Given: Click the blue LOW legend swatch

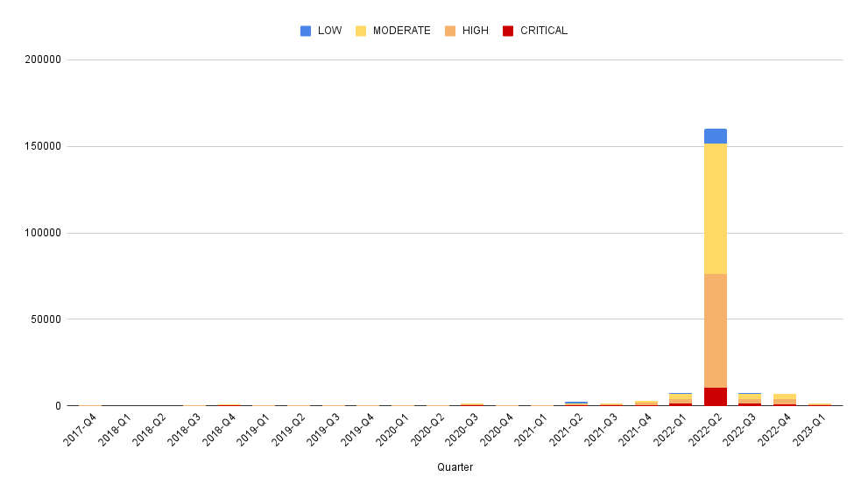Looking at the screenshot, I should 306,31.
